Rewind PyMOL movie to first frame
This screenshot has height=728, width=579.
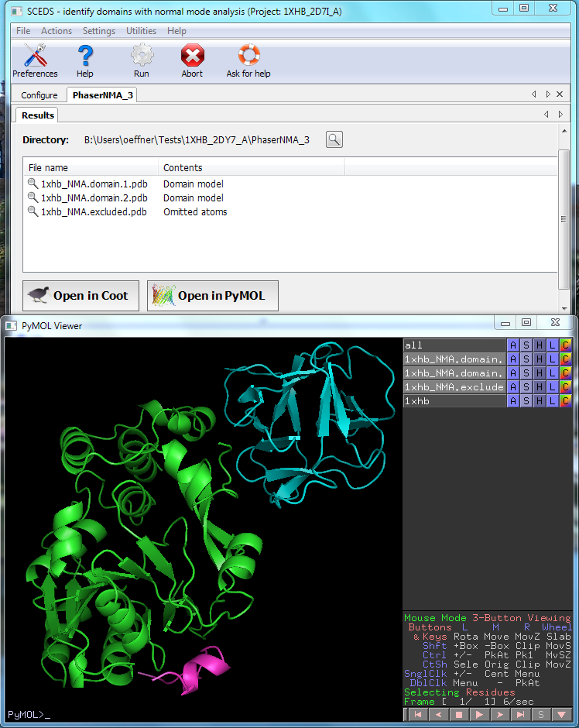pyautogui.click(x=417, y=714)
